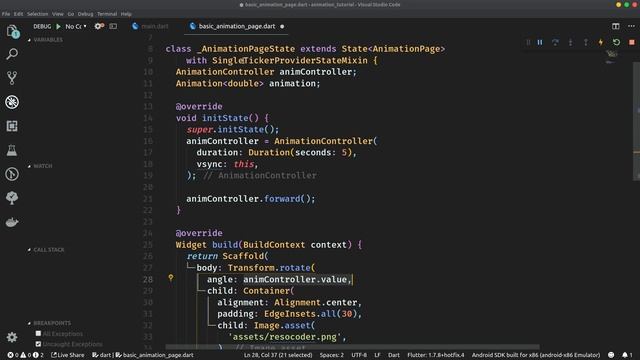
Task: Open the No Configurations debug dropdown
Action: click(x=76, y=27)
